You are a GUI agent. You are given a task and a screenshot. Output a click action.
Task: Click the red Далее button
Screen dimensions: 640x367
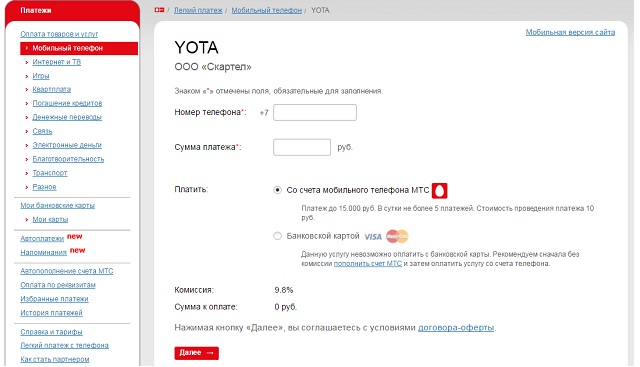click(x=196, y=353)
